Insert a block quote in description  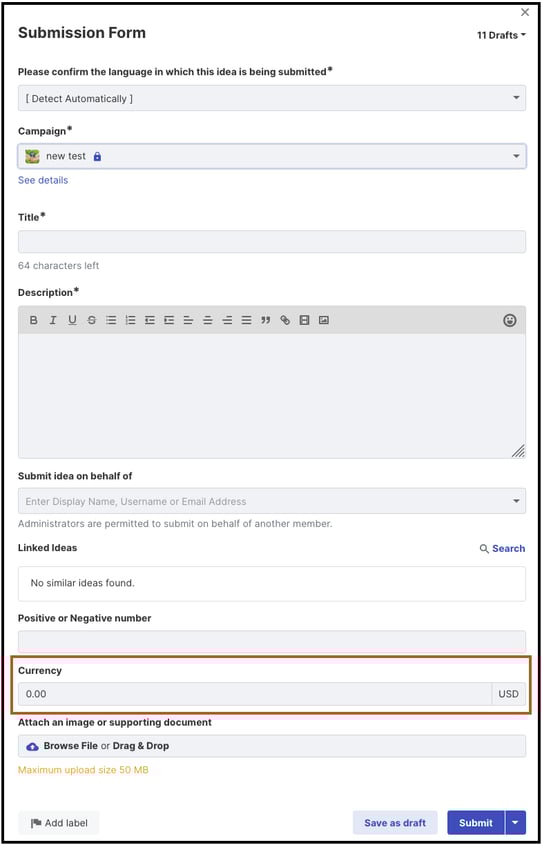click(265, 320)
